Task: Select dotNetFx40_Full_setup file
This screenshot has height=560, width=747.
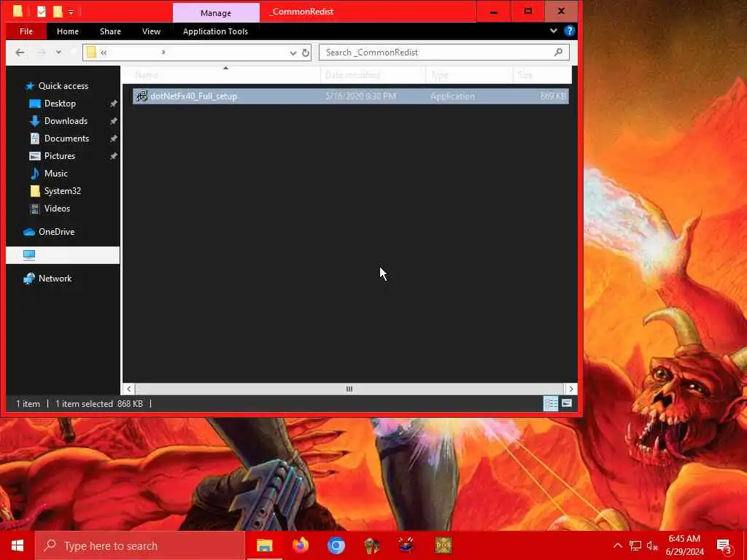Action: coord(351,96)
